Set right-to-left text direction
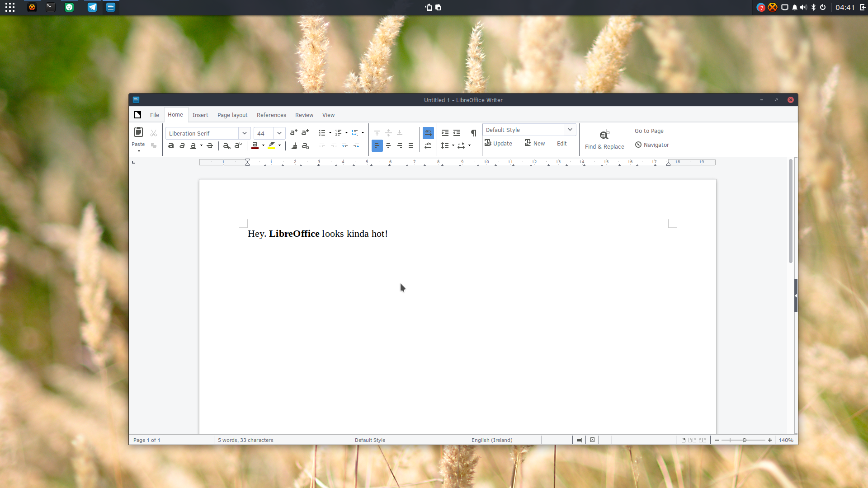The image size is (868, 488). click(428, 145)
